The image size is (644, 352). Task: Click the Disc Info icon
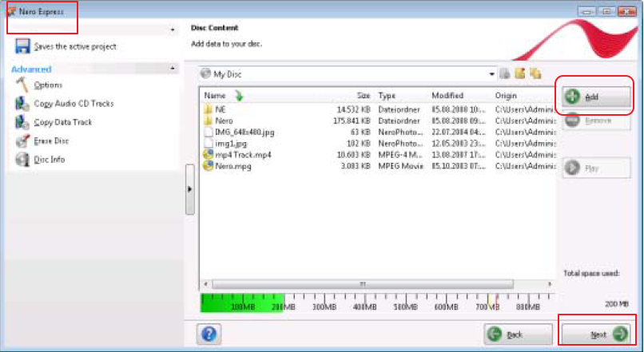point(22,159)
